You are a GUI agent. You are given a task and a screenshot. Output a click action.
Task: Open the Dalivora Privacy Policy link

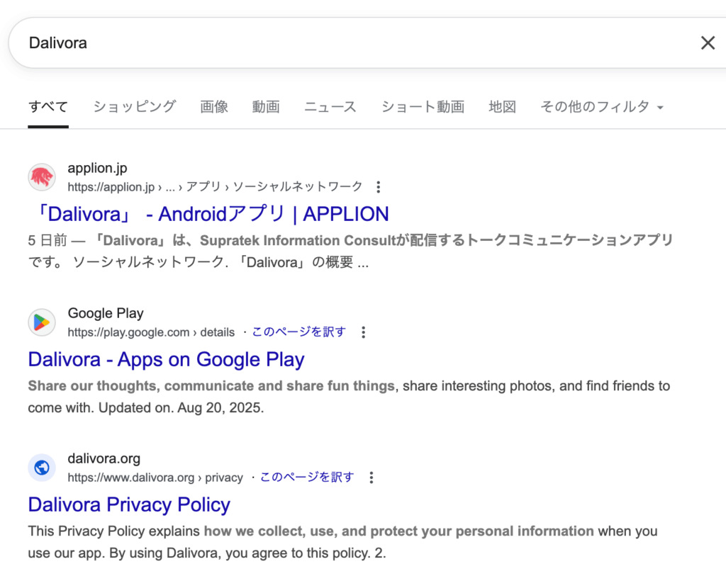click(129, 504)
